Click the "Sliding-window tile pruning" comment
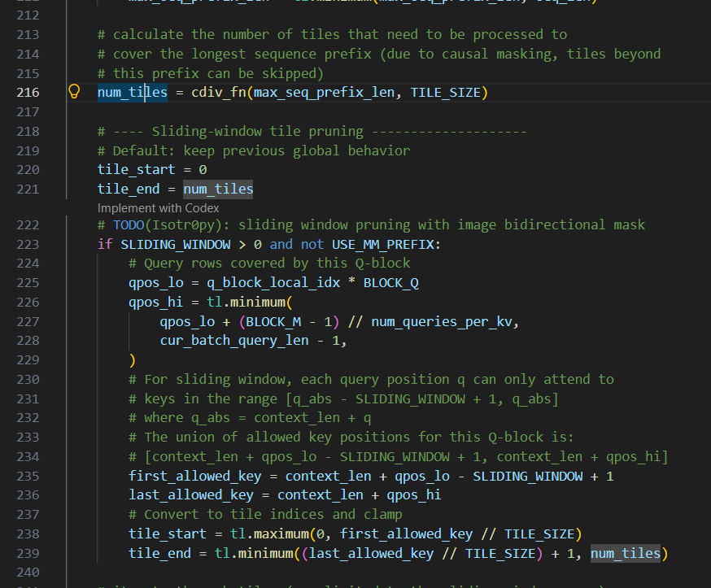 click(258, 132)
